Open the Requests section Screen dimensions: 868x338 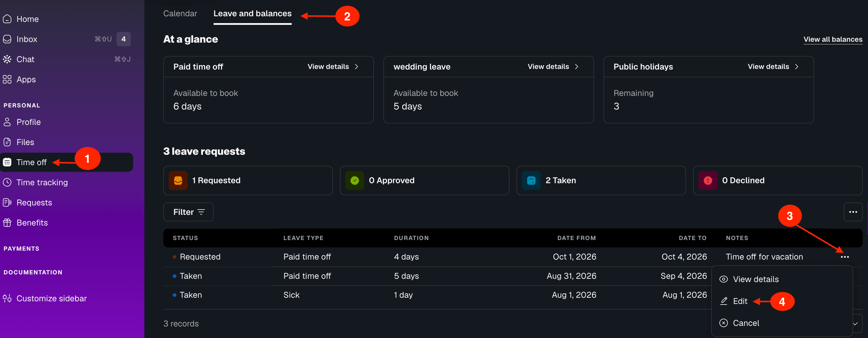(28, 202)
